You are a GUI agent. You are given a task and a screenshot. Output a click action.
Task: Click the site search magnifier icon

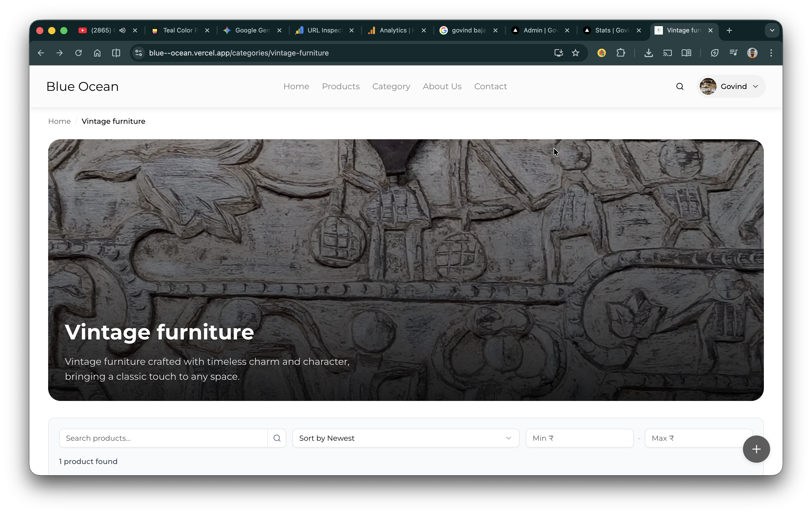(679, 87)
